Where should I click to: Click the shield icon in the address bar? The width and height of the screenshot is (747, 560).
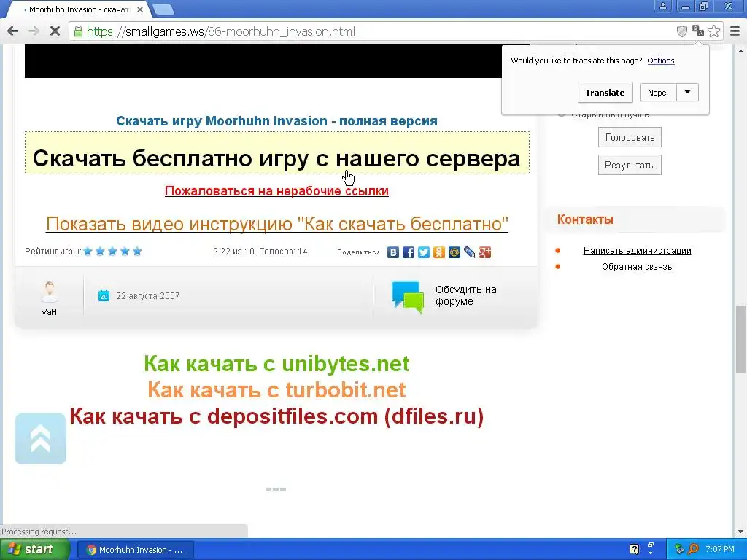tap(682, 31)
